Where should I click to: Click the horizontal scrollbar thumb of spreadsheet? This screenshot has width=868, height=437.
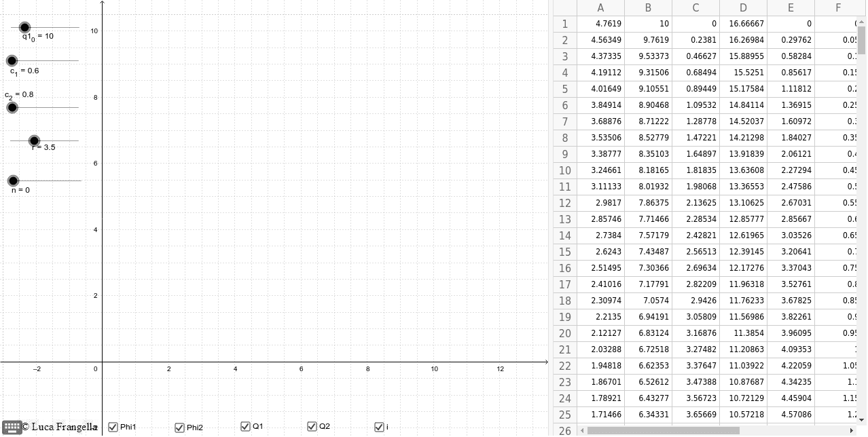coord(663,430)
